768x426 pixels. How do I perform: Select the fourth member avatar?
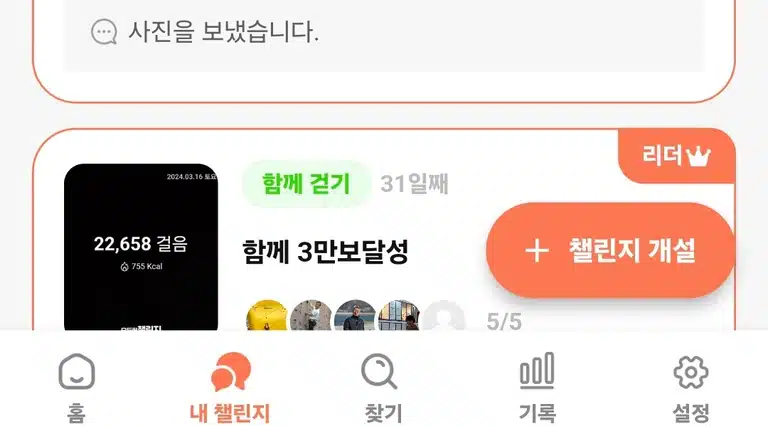(399, 316)
